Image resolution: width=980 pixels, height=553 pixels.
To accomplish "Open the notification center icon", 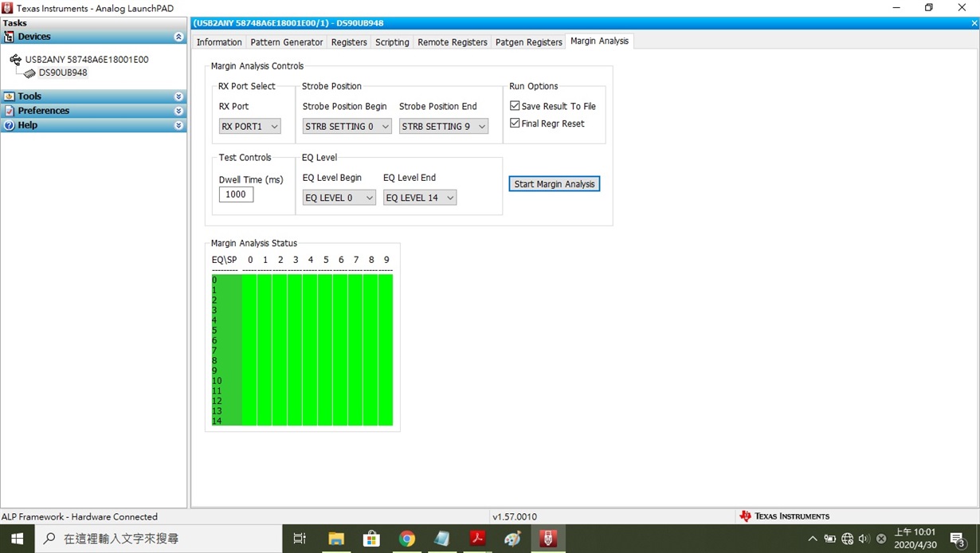I will [958, 539].
